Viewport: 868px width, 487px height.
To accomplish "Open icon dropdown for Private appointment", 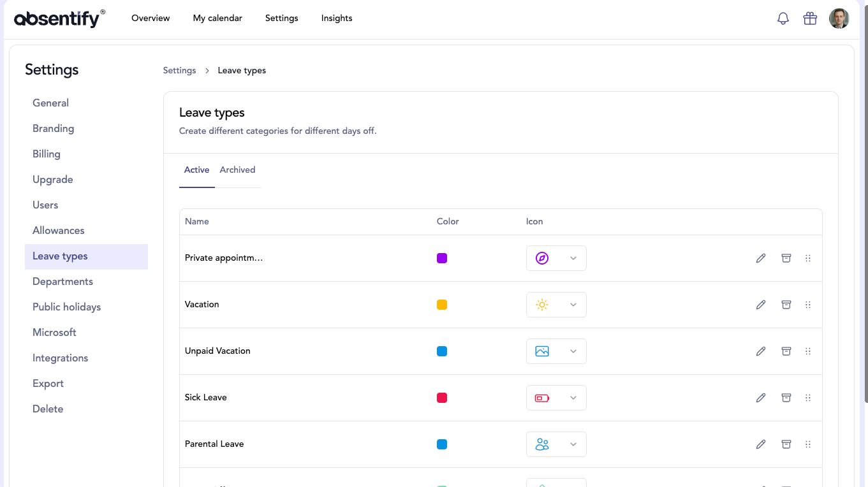I will pyautogui.click(x=556, y=258).
